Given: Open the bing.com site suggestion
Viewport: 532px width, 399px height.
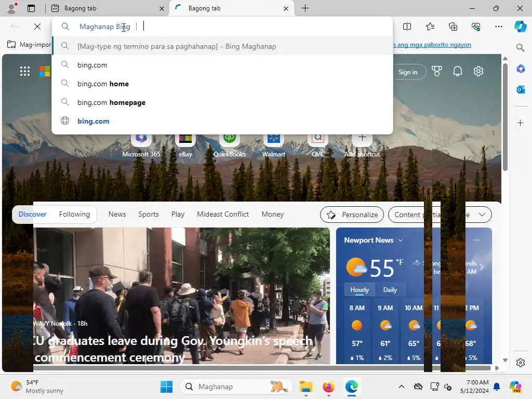Looking at the screenshot, I should (222, 121).
